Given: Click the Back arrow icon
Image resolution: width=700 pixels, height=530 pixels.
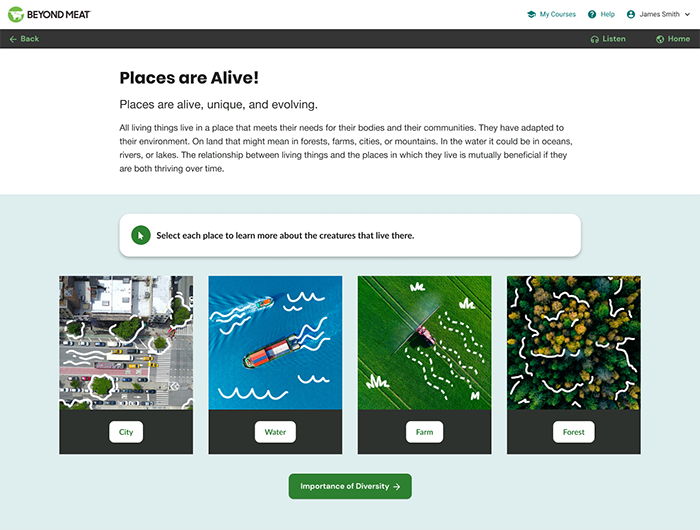Looking at the screenshot, I should 13,39.
